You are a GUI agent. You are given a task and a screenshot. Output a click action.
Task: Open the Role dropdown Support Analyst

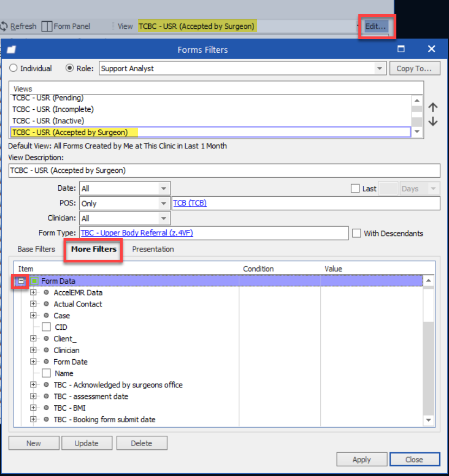[x=379, y=68]
